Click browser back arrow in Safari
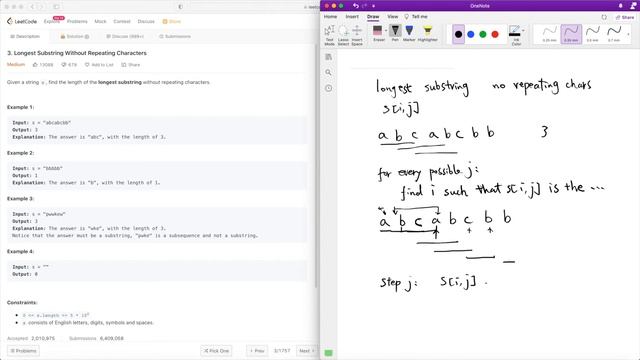The height and width of the screenshot is (360, 640). [33, 7]
